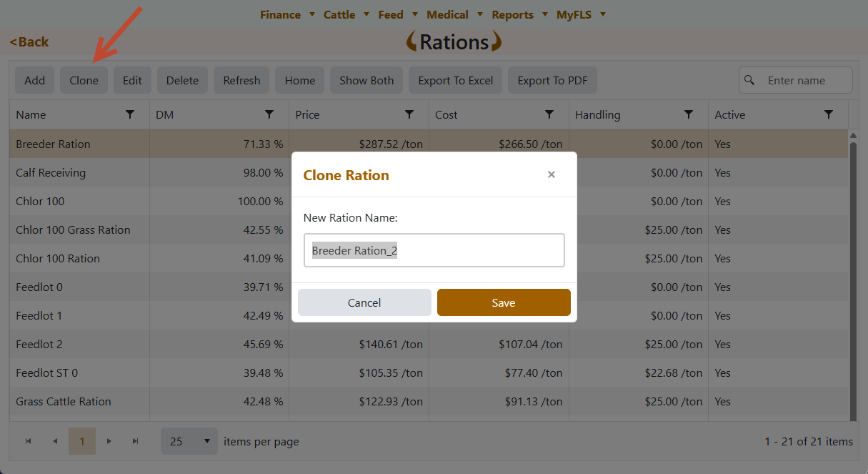The width and height of the screenshot is (868, 474).
Task: Close the Clone Ration dialog with X
Action: (551, 174)
